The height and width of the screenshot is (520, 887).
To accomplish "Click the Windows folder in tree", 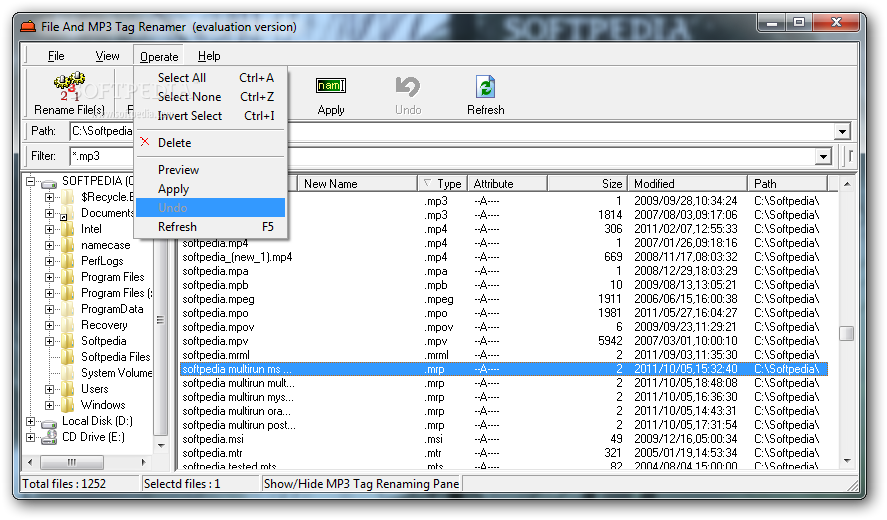I will pos(103,405).
